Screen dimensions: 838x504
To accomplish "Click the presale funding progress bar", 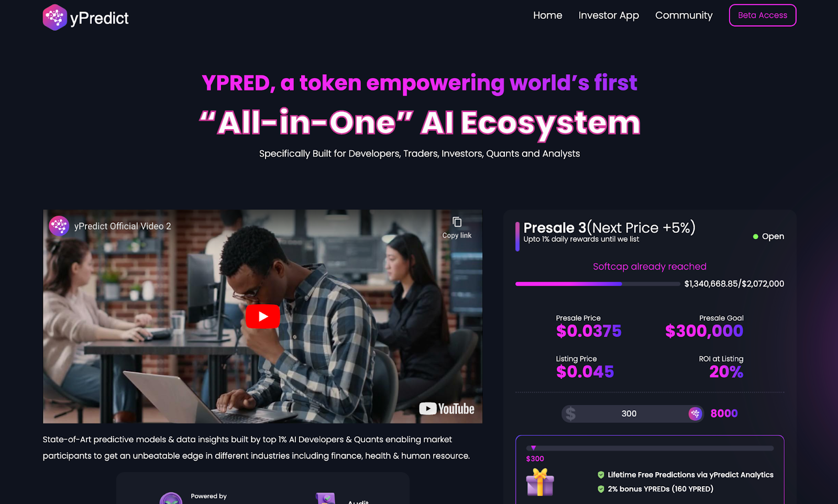I will pos(598,284).
